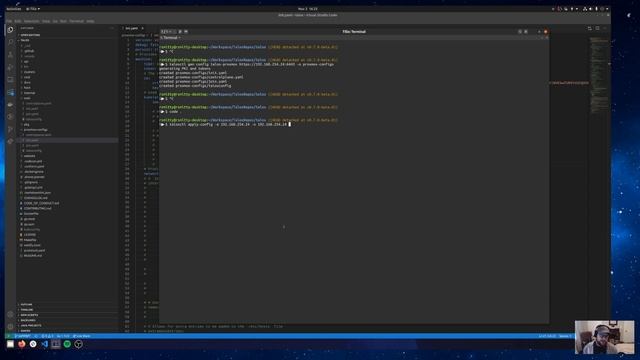Image resolution: width=640 pixels, height=360 pixels.
Task: Open go.mod in Explorer
Action: pos(29,219)
